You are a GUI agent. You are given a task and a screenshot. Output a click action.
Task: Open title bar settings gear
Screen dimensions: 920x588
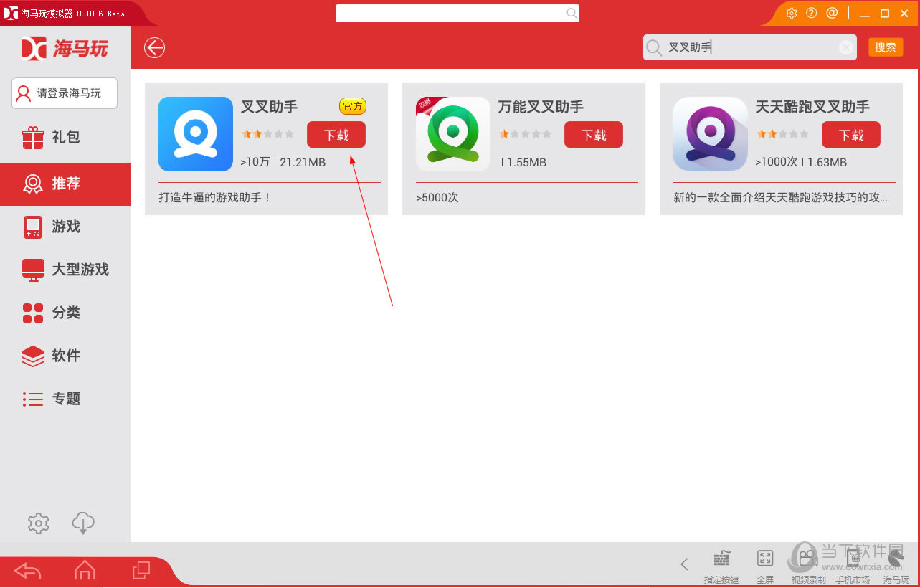(792, 13)
